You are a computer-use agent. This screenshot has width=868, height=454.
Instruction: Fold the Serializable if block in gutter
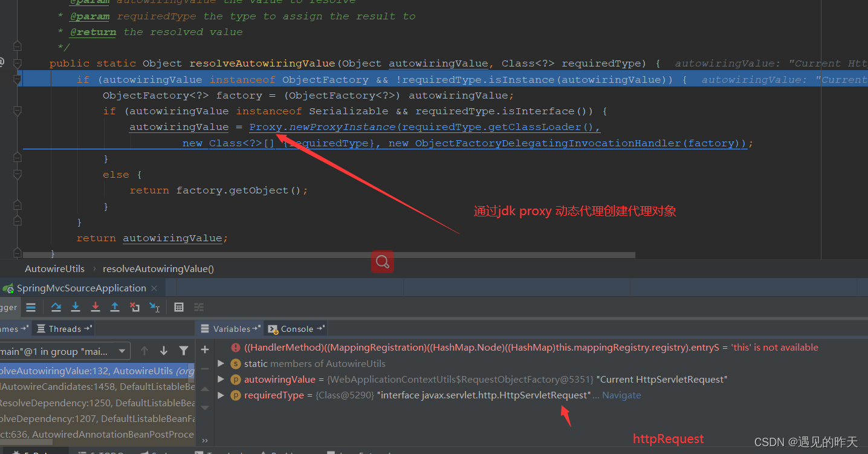18,111
